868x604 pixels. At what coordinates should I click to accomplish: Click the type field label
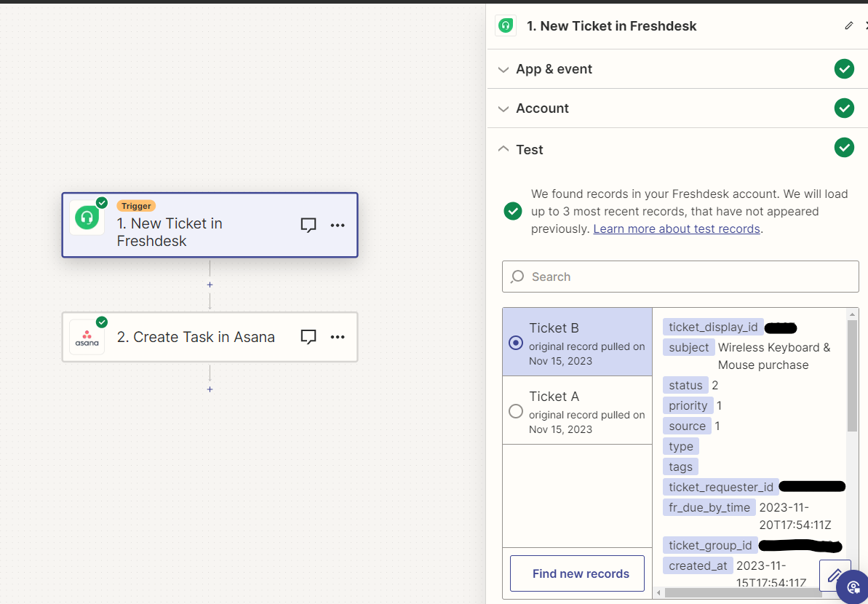click(x=681, y=446)
